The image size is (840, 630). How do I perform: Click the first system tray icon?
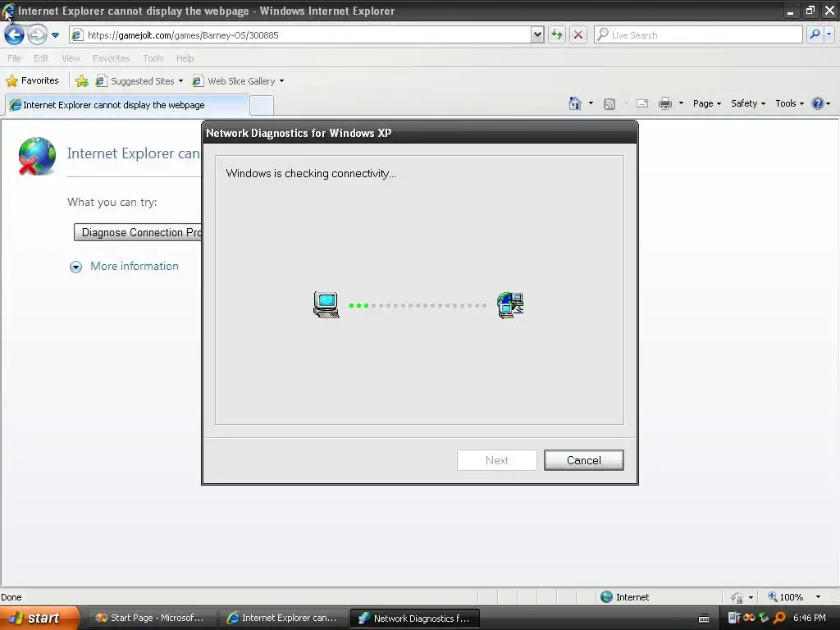[734, 619]
